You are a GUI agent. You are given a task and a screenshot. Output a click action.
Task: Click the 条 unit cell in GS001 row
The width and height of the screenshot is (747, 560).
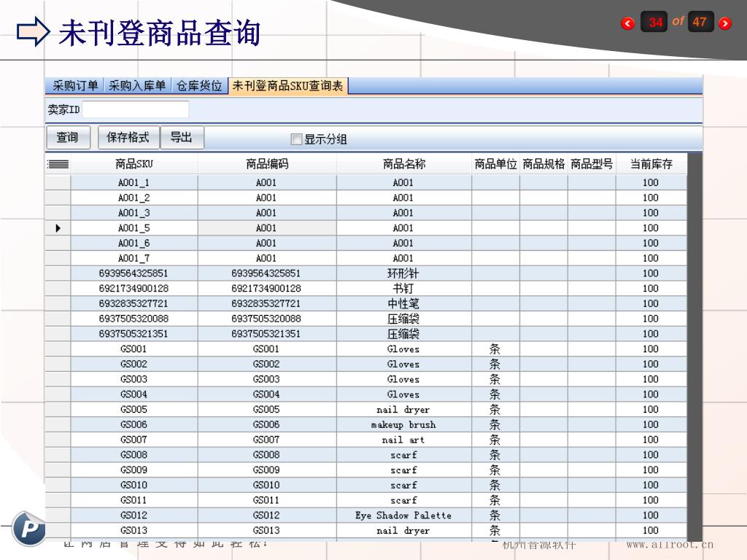pyautogui.click(x=495, y=349)
